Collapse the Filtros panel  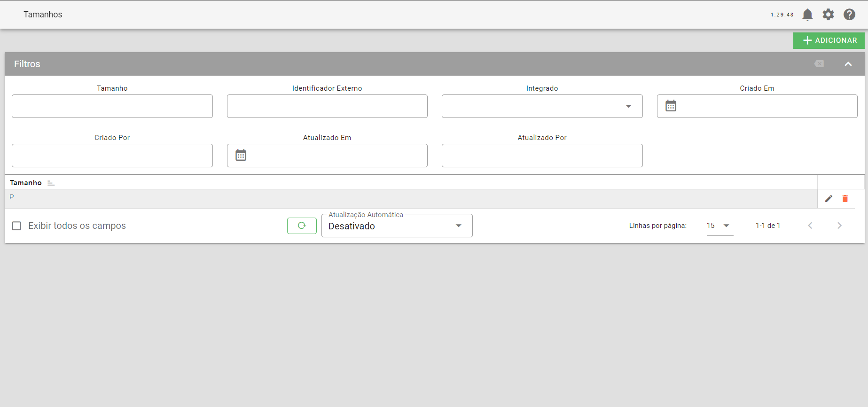point(848,64)
